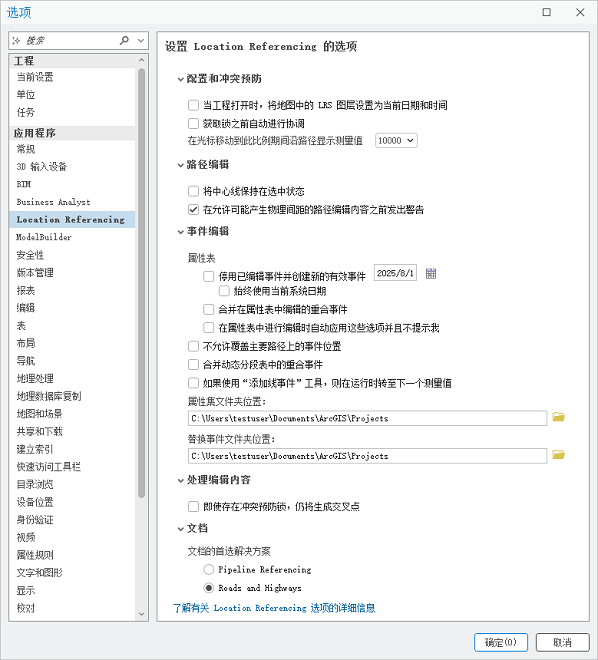Click the 替换事件文件夹位置 path field

click(x=367, y=456)
